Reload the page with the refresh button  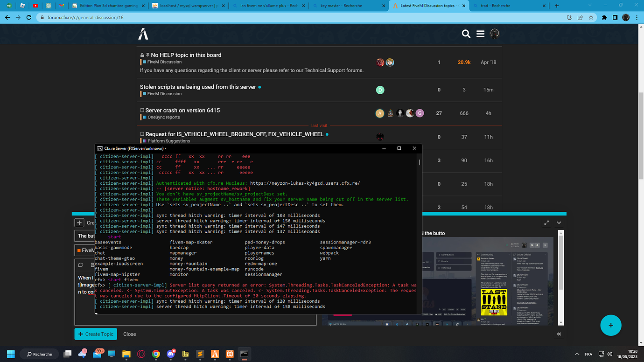30,17
